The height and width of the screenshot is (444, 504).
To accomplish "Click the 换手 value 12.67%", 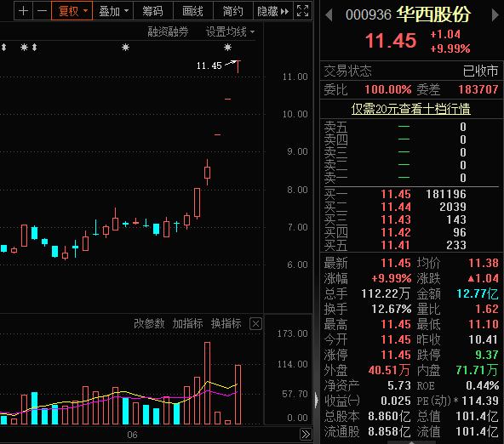I will [x=391, y=309].
